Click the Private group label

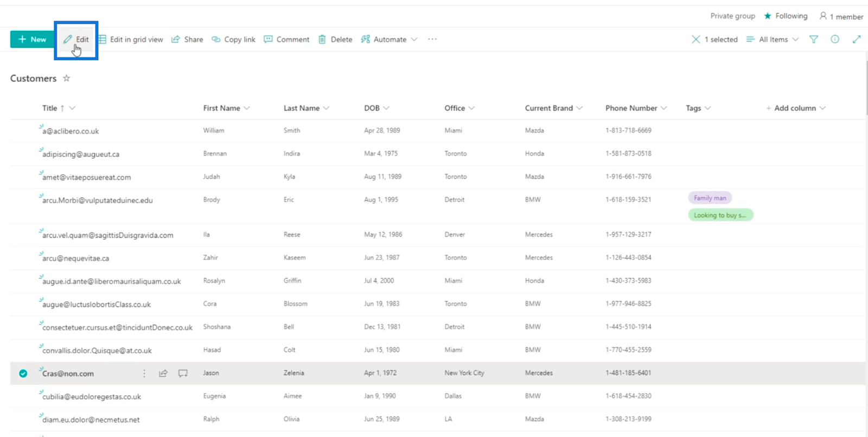pyautogui.click(x=732, y=16)
